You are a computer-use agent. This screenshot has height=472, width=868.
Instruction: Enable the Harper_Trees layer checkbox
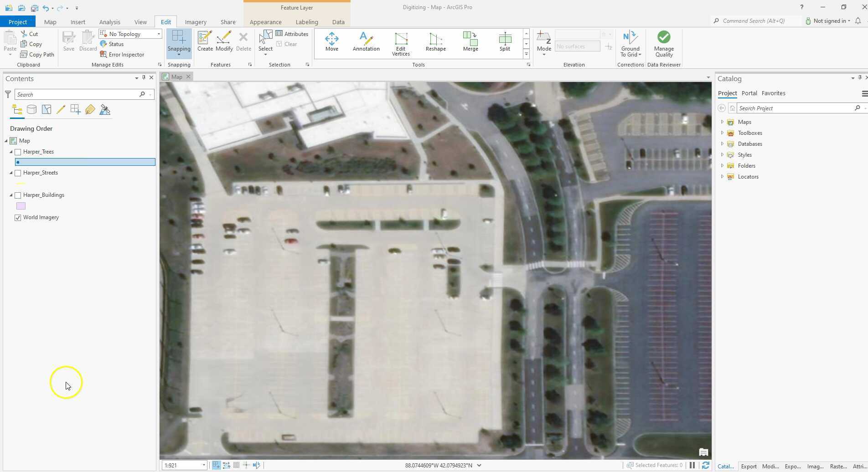[x=18, y=152]
